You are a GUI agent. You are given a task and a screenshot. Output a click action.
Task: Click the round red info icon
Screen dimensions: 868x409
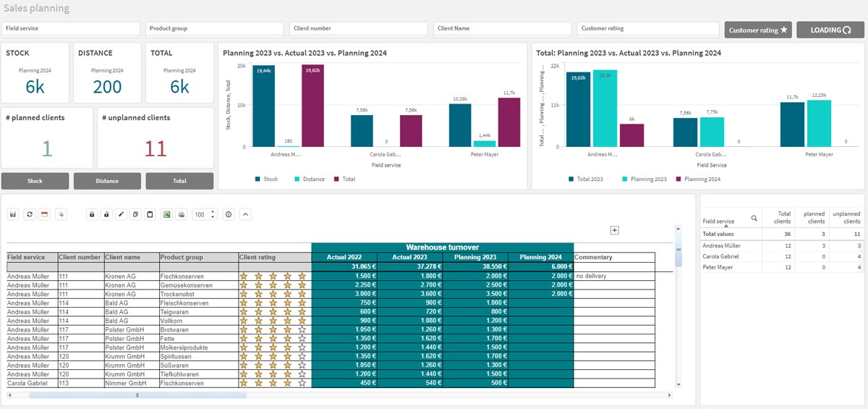(x=229, y=214)
